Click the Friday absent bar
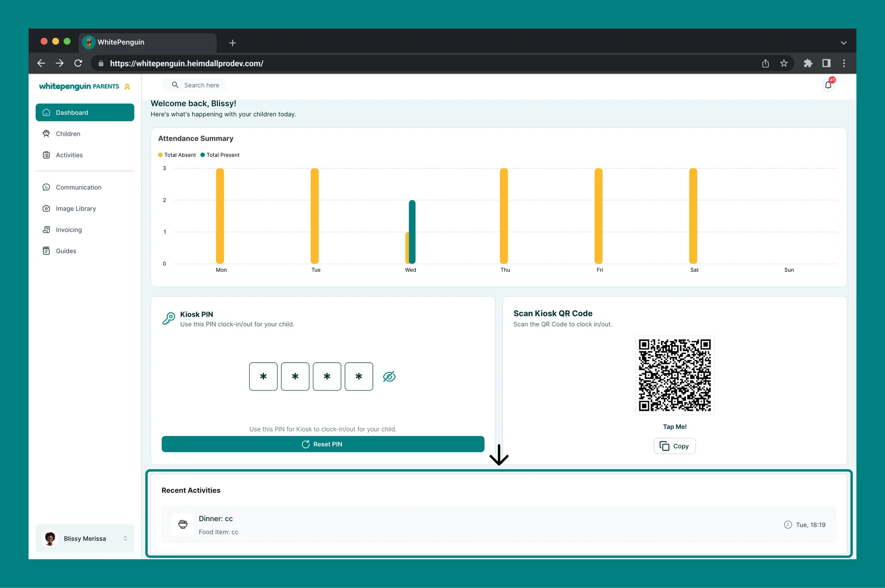The image size is (885, 588). (598, 216)
